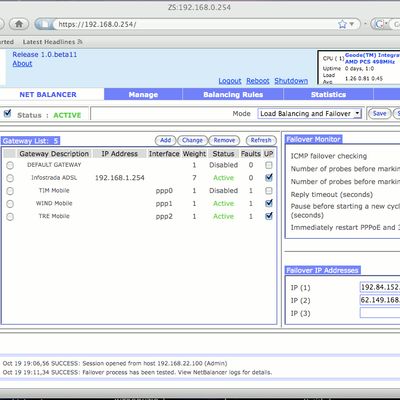400x400 pixels.
Task: Click the Add gateway button
Action: 165,140
